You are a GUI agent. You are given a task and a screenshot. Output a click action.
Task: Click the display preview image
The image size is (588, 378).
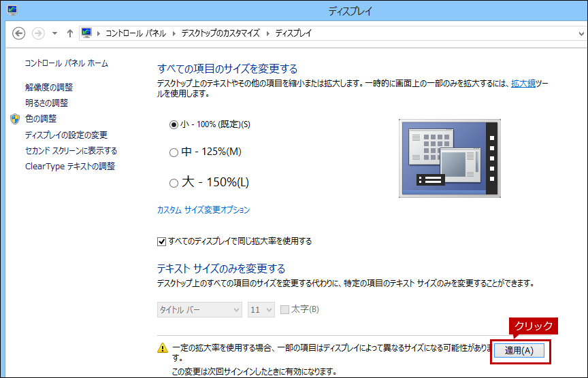(x=450, y=158)
